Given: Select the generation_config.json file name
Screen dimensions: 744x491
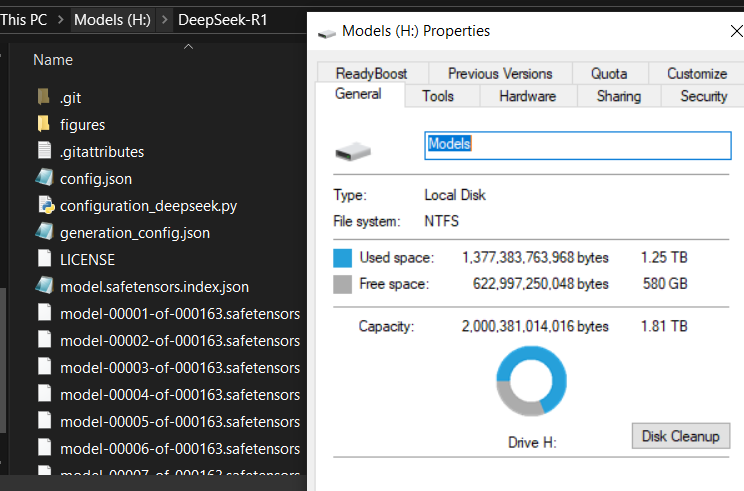Looking at the screenshot, I should click(x=135, y=233).
